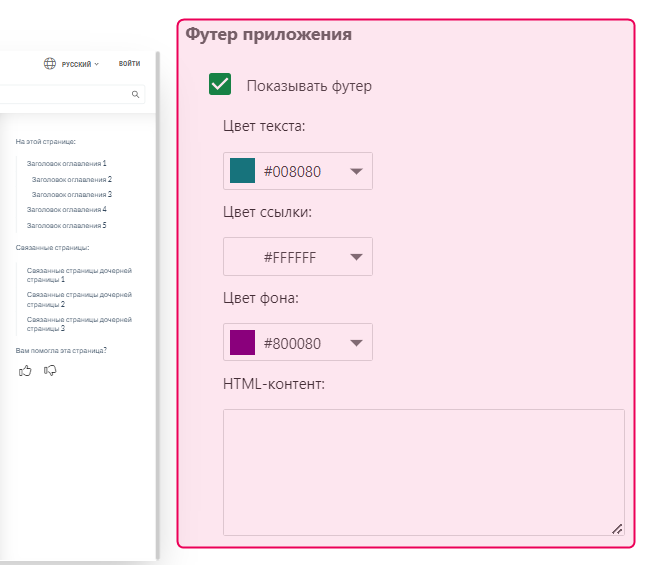The image size is (645, 565).
Task: Jump to Заголовок оглавления 3
Action: [71, 194]
